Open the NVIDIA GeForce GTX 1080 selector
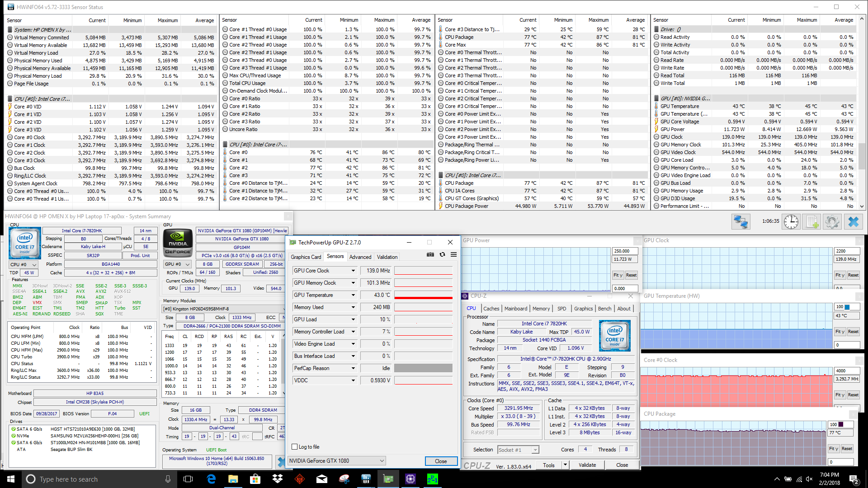The width and height of the screenshot is (868, 488). tap(337, 461)
